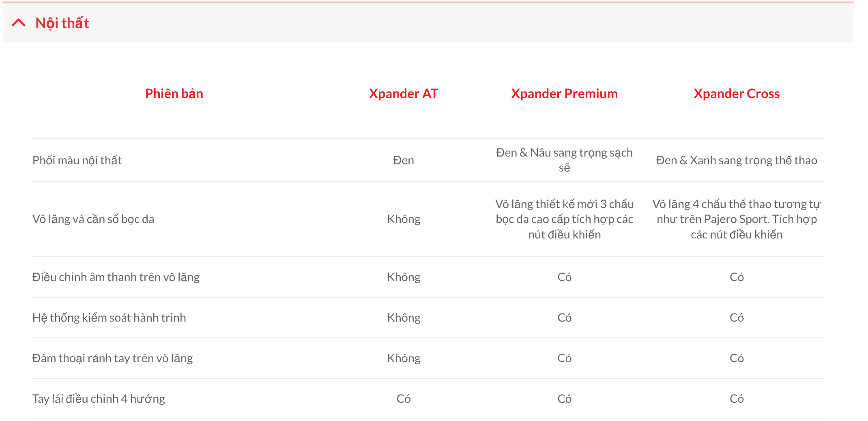Select Xpander AT's Có for Tay lái điều chỉnh

point(404,399)
